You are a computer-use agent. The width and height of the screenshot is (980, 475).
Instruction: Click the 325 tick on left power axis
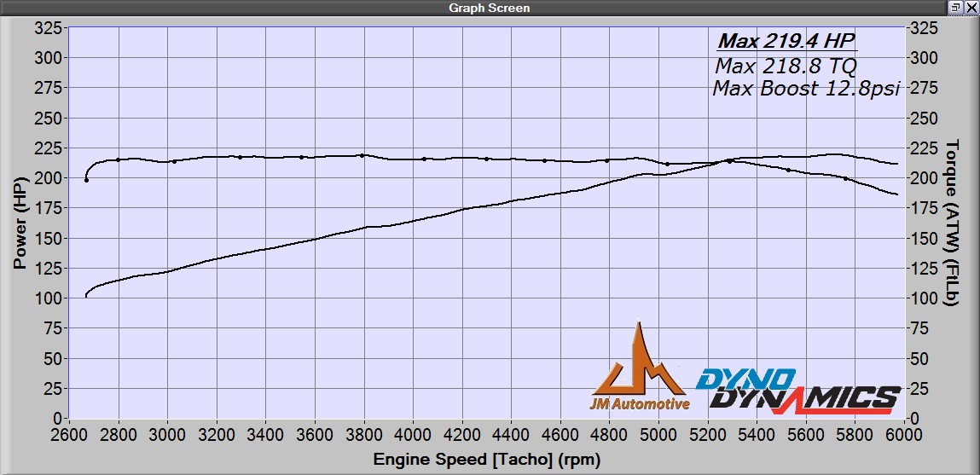pos(47,28)
